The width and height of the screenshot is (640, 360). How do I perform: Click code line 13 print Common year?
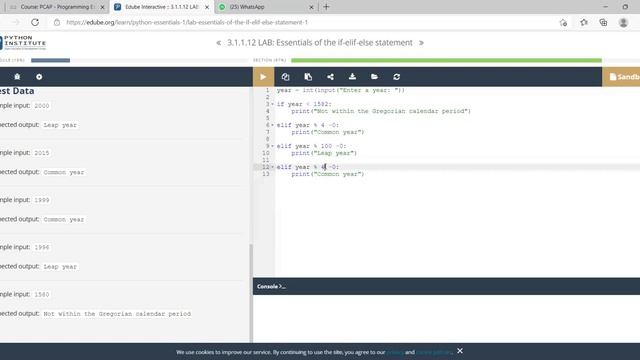tap(328, 174)
